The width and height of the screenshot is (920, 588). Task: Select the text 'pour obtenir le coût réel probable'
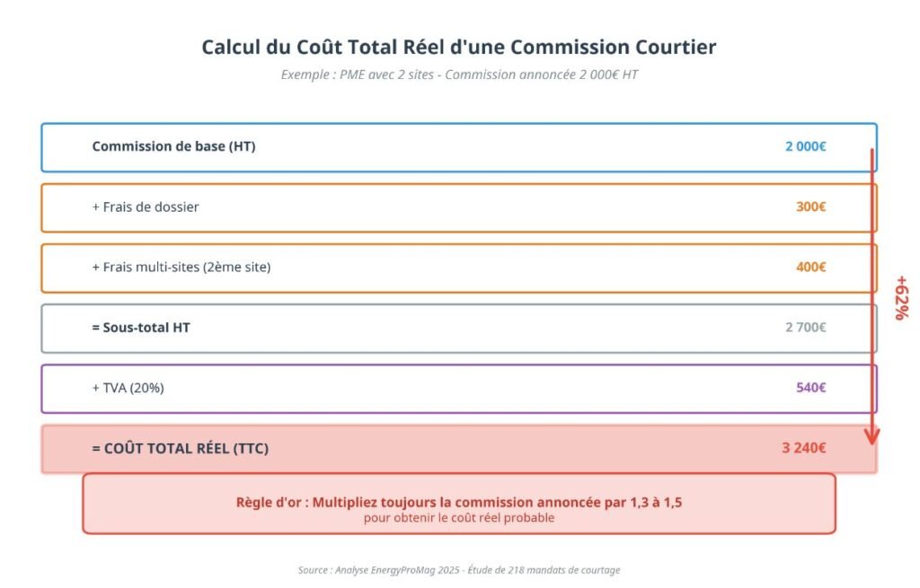[x=459, y=518]
